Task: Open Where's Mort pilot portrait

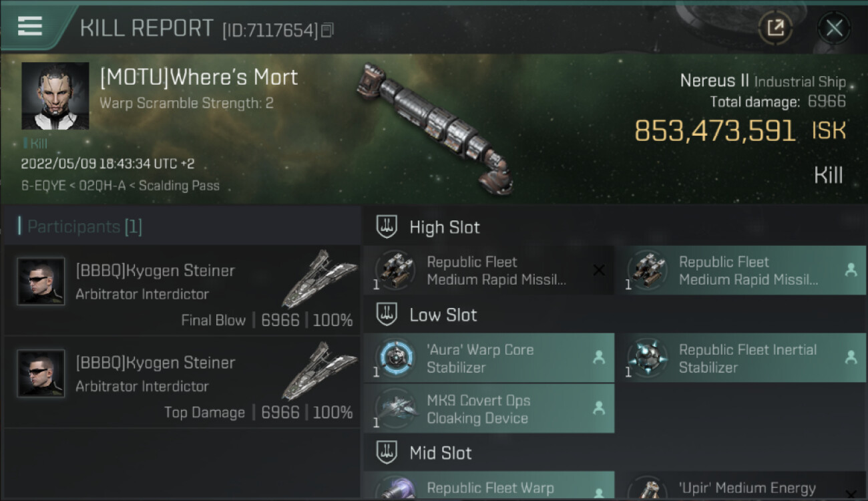Action: click(55, 96)
